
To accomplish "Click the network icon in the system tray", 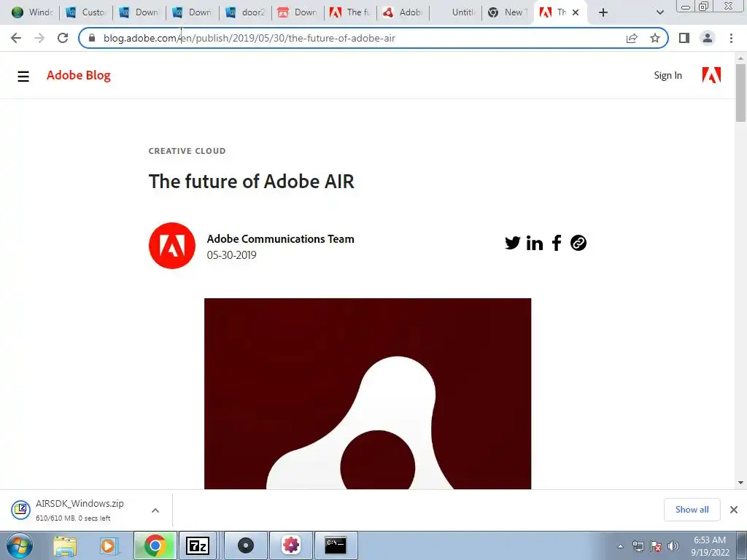I will 638,546.
